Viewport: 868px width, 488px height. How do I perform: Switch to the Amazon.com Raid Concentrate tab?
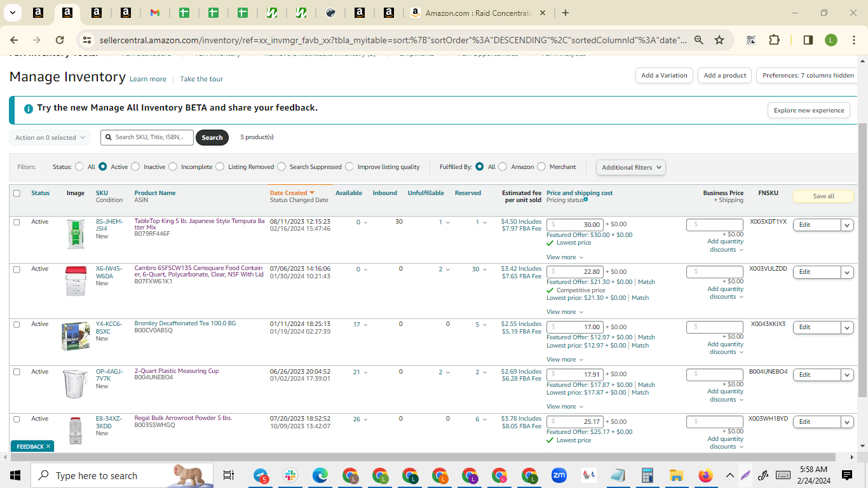(x=478, y=13)
